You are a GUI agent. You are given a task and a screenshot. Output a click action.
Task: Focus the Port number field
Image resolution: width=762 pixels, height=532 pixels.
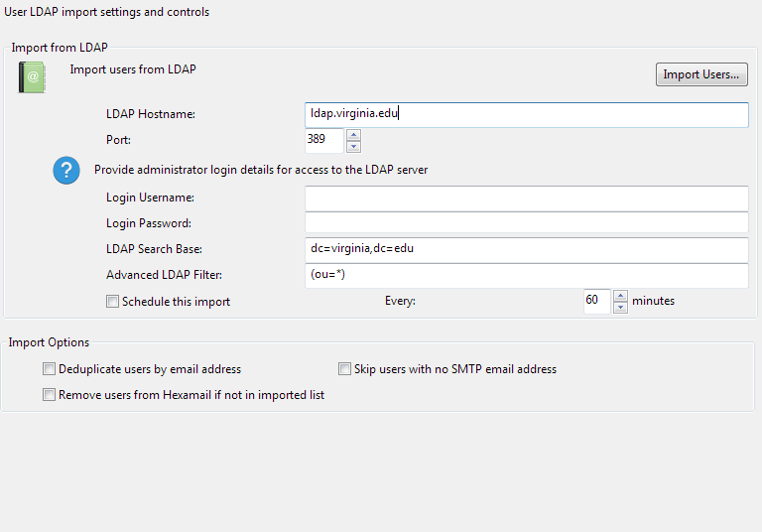323,140
